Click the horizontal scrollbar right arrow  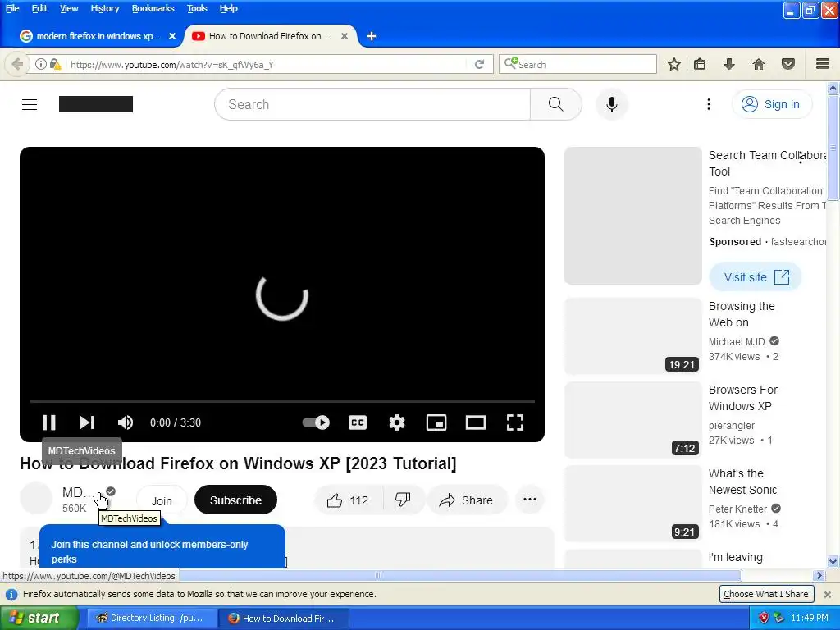818,575
